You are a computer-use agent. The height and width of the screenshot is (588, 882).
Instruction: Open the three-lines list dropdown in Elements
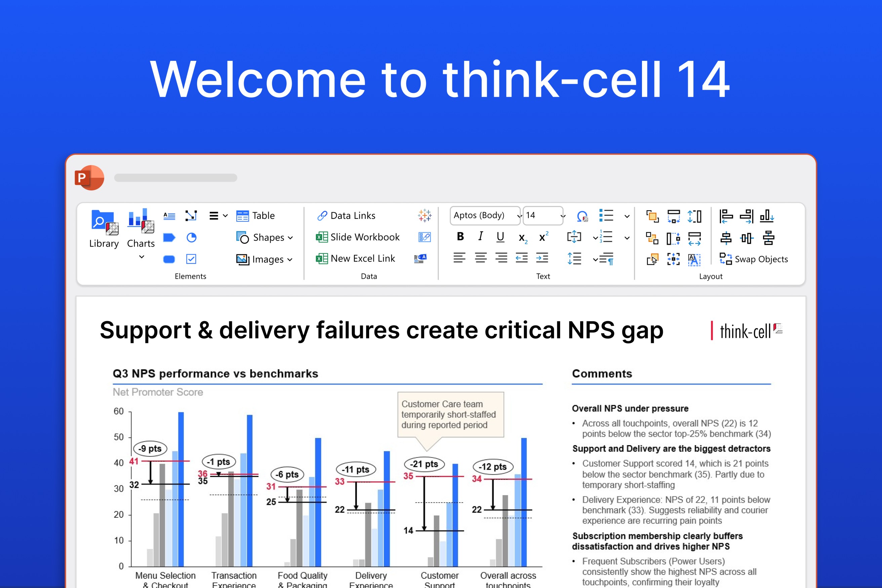[218, 215]
